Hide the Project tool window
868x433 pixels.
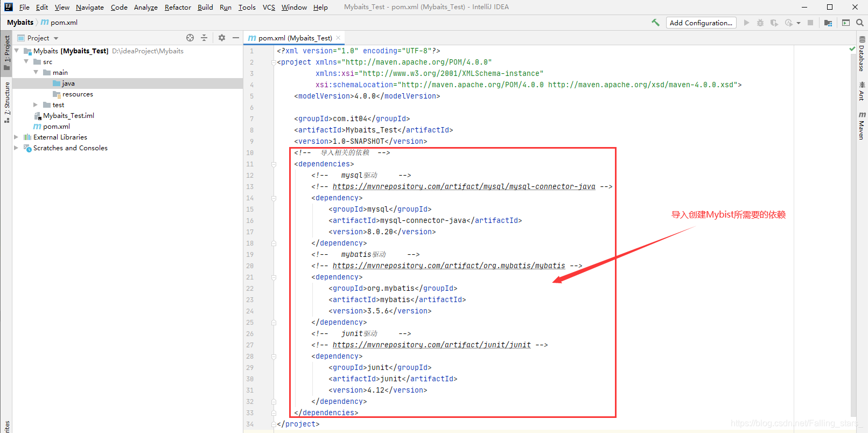point(236,38)
